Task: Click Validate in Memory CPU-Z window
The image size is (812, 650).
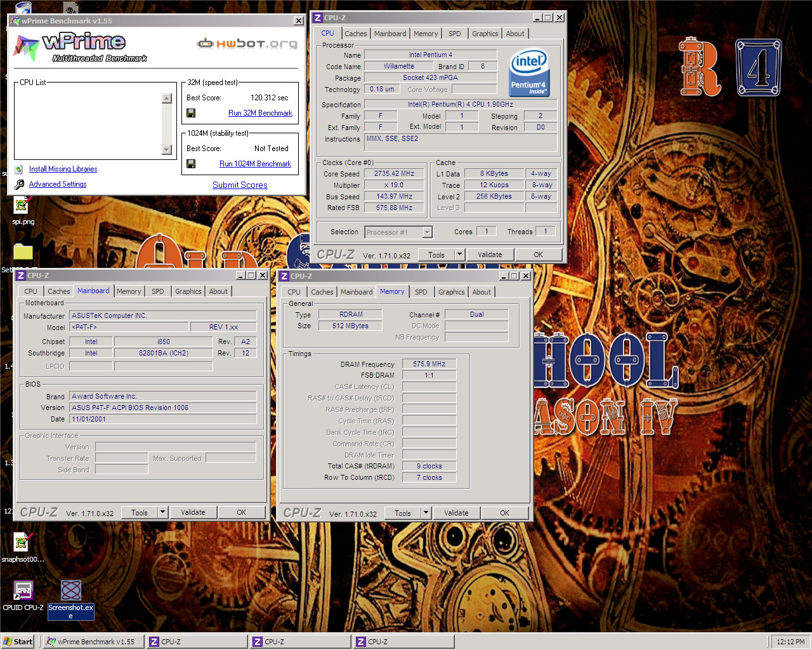Action: coord(456,513)
